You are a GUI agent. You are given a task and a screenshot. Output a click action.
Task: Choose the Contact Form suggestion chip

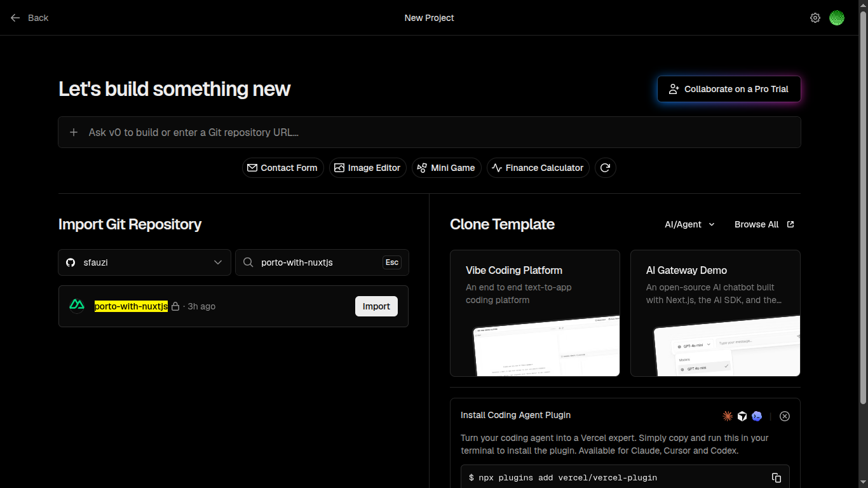283,168
